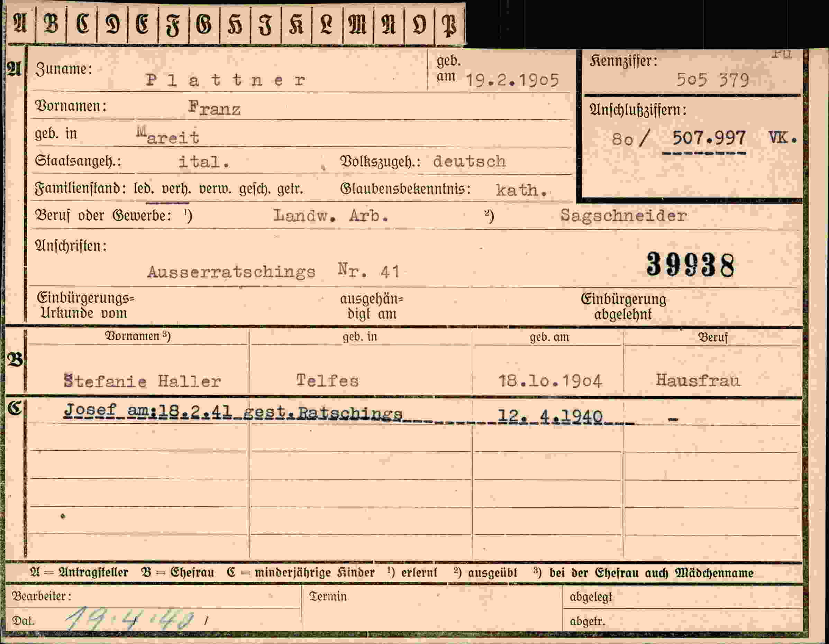Click the 'Staatsangeh.:' label

point(78,161)
